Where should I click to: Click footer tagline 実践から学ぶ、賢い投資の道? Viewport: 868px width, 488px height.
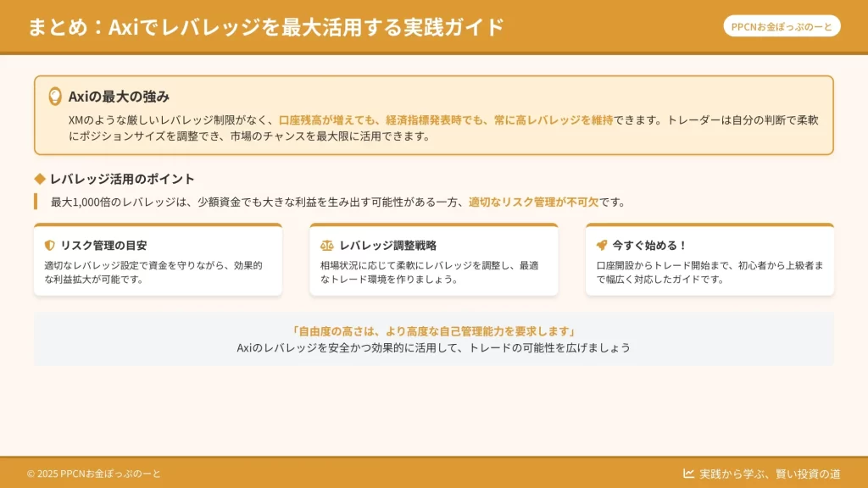point(770,474)
